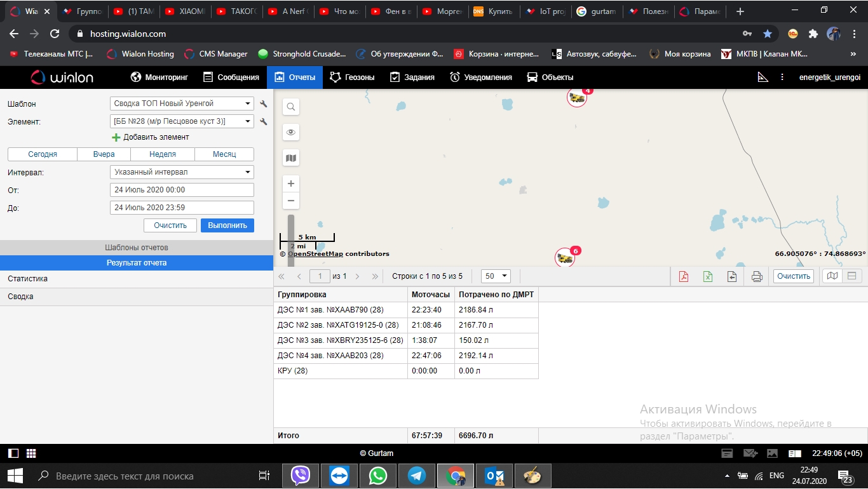The height and width of the screenshot is (489, 868).
Task: Export report to Excel file
Action: [x=708, y=276]
